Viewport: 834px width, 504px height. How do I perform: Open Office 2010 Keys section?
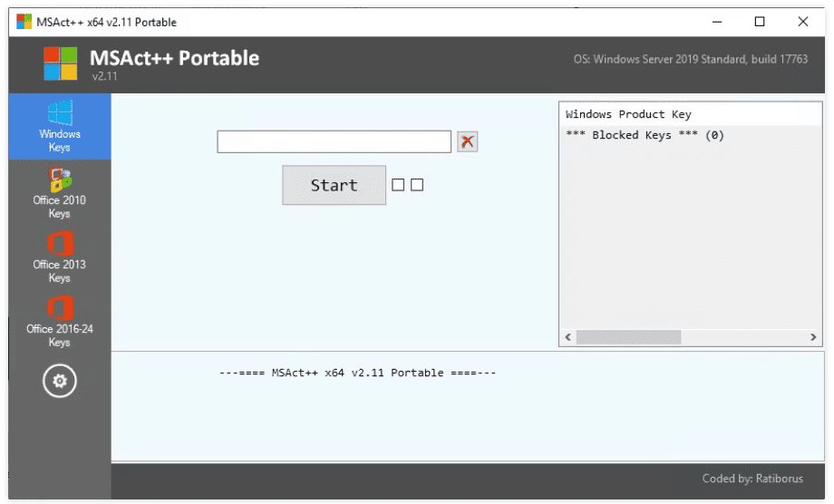click(x=60, y=193)
